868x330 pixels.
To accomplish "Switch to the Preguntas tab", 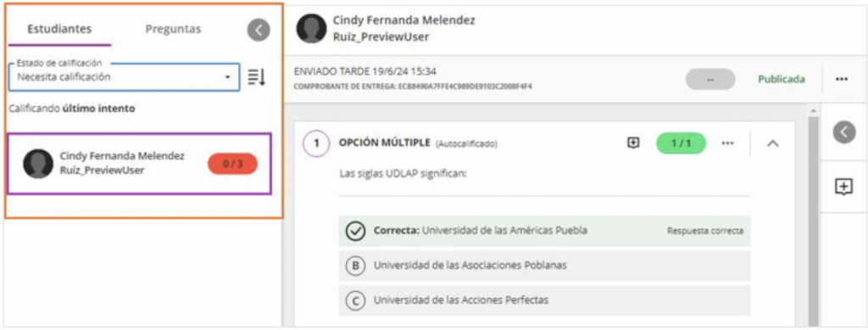I will coord(173,29).
